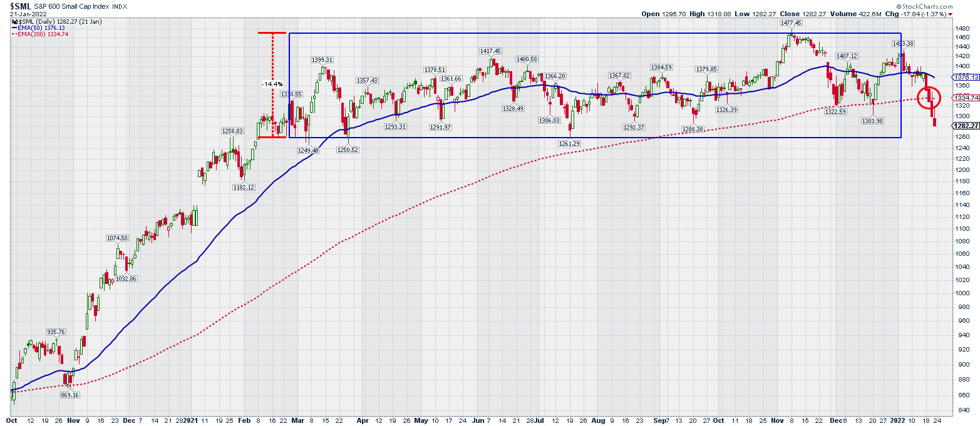The width and height of the screenshot is (980, 426).
Task: Click the 1400.58 price label
Action: [x=527, y=59]
